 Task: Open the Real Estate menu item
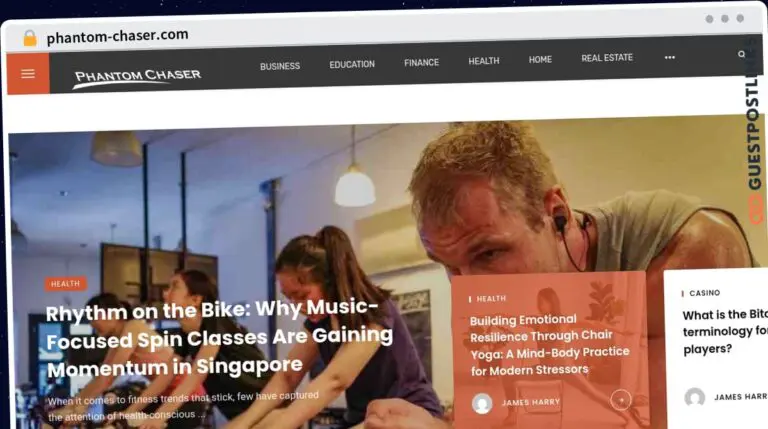607,58
